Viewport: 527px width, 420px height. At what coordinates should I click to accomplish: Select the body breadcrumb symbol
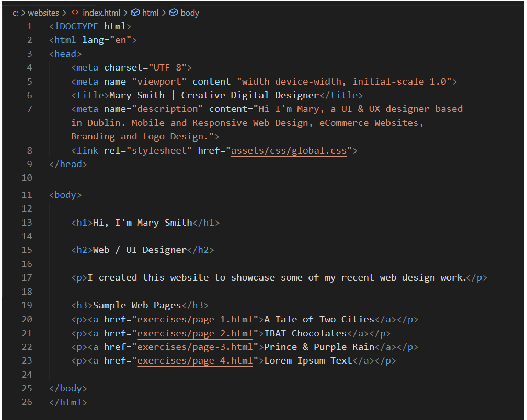pos(190,13)
